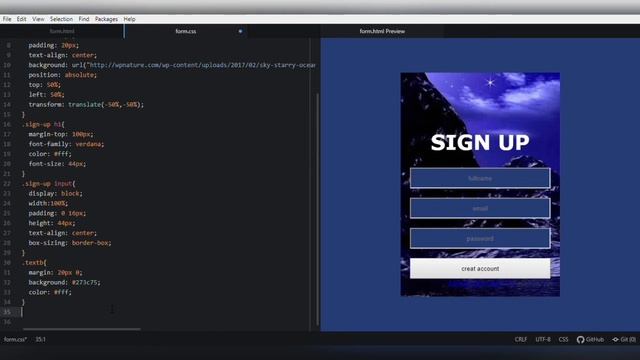
Task: Click the '.sign-up input{' selector line
Action: 49,184
